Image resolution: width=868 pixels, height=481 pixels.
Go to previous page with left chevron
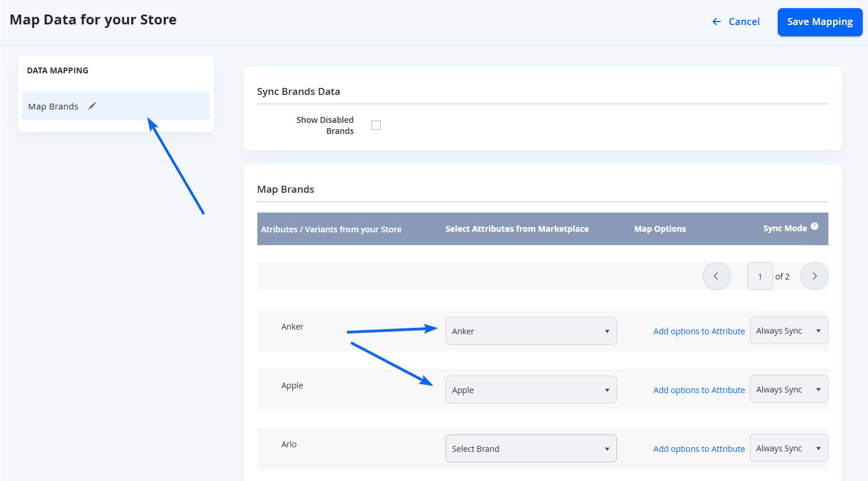point(716,276)
